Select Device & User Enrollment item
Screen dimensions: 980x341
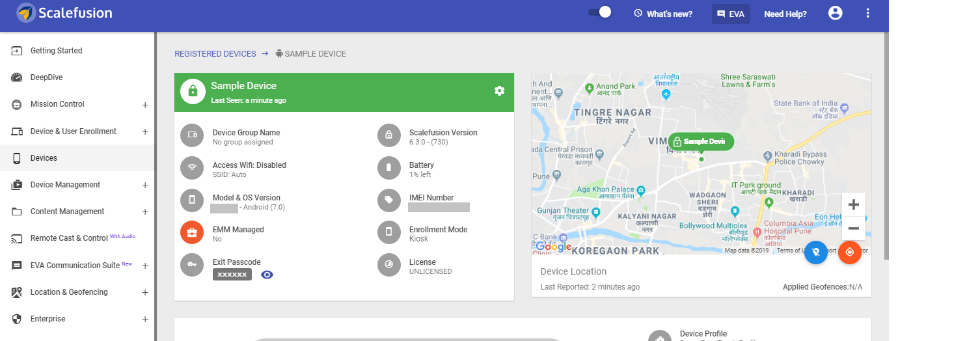73,131
